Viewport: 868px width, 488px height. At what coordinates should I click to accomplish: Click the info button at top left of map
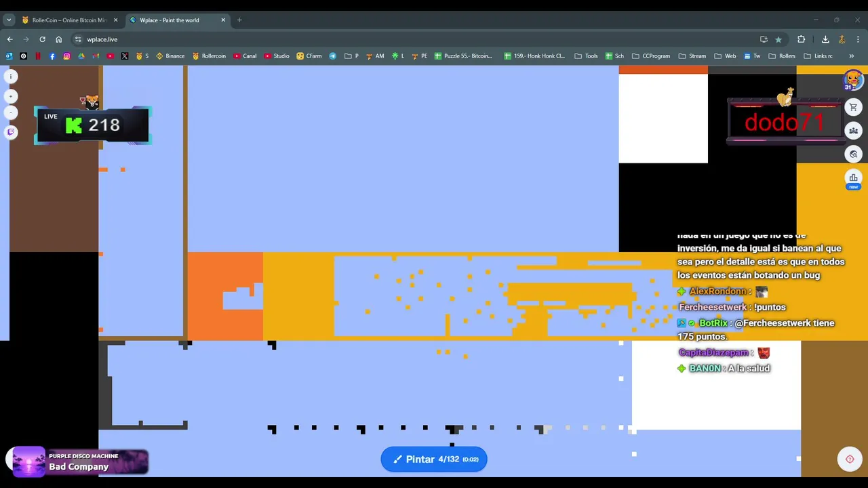tap(11, 77)
